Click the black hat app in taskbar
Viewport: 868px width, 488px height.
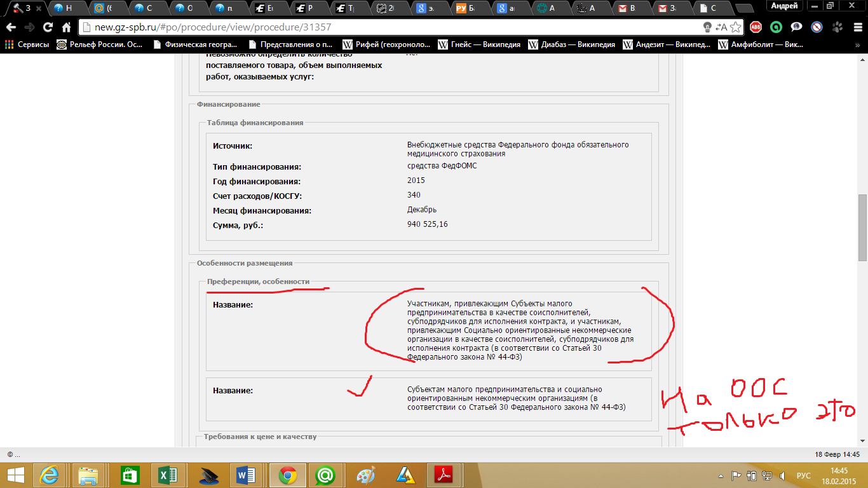pos(207,475)
